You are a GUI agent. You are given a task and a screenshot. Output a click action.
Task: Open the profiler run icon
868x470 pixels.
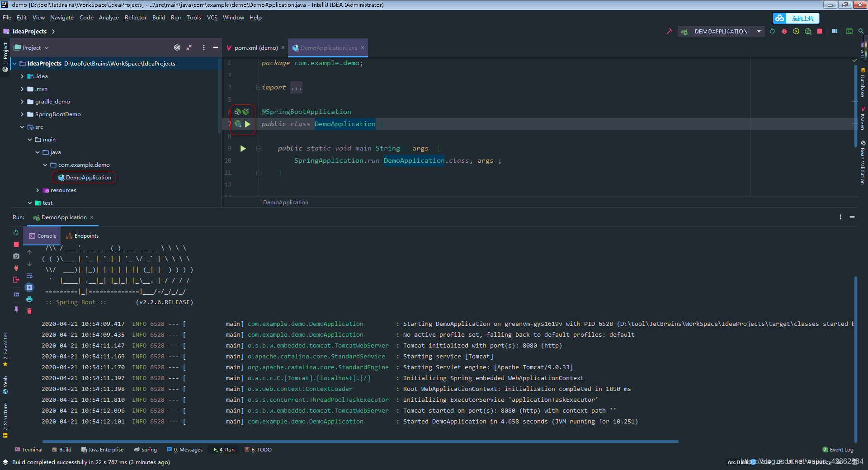click(808, 31)
